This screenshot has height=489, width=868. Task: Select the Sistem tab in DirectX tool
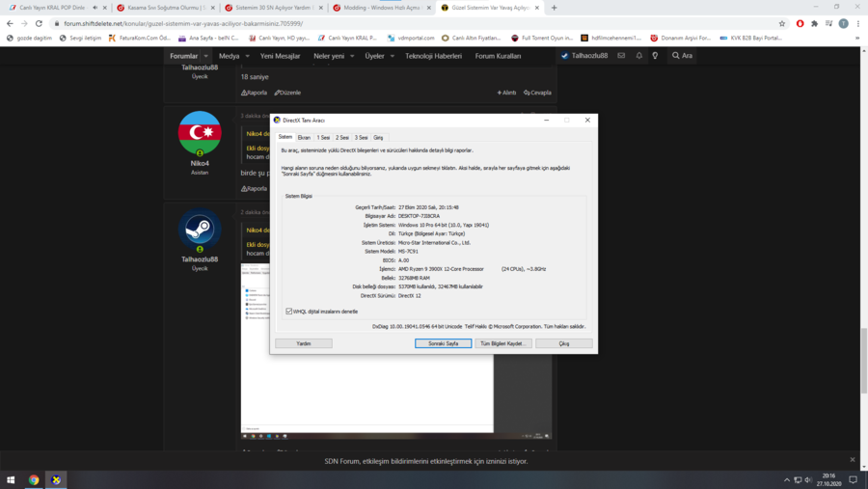[285, 137]
